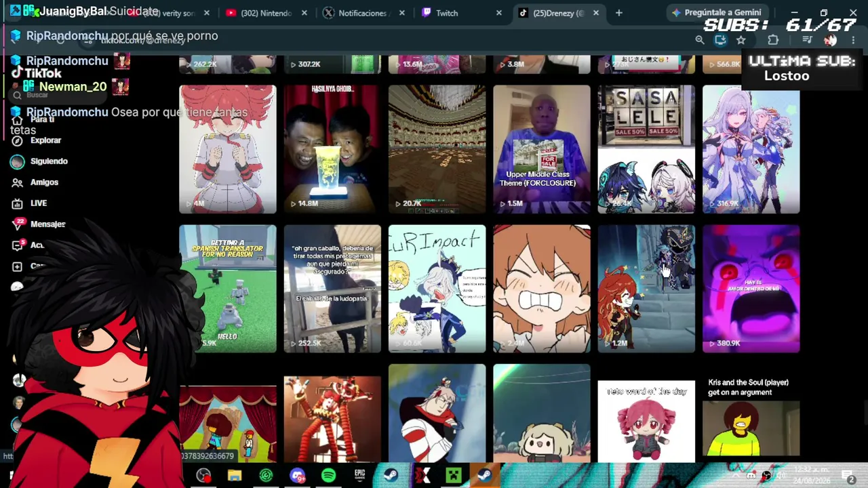The height and width of the screenshot is (488, 868).
Task: Open the SALE 50% chibi characters video
Action: tap(646, 149)
